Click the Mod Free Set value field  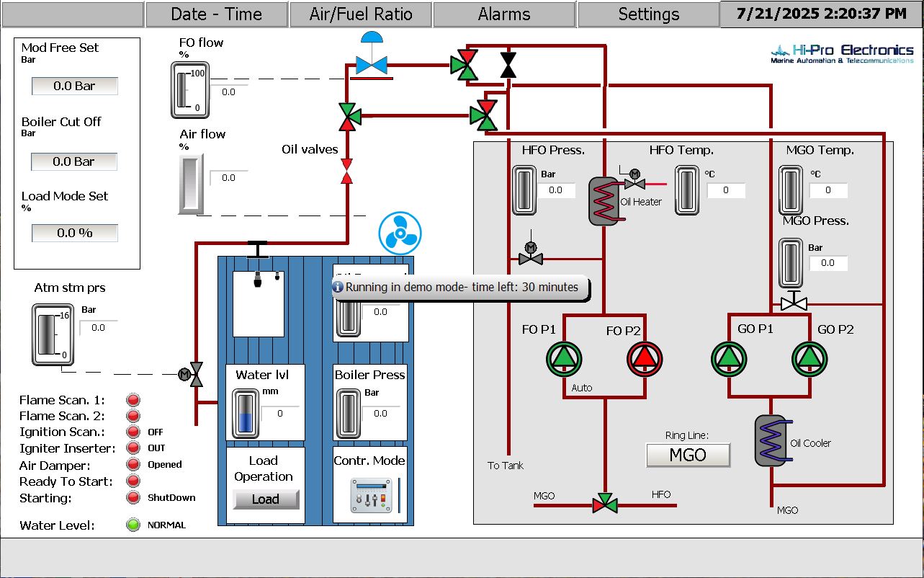click(x=74, y=86)
